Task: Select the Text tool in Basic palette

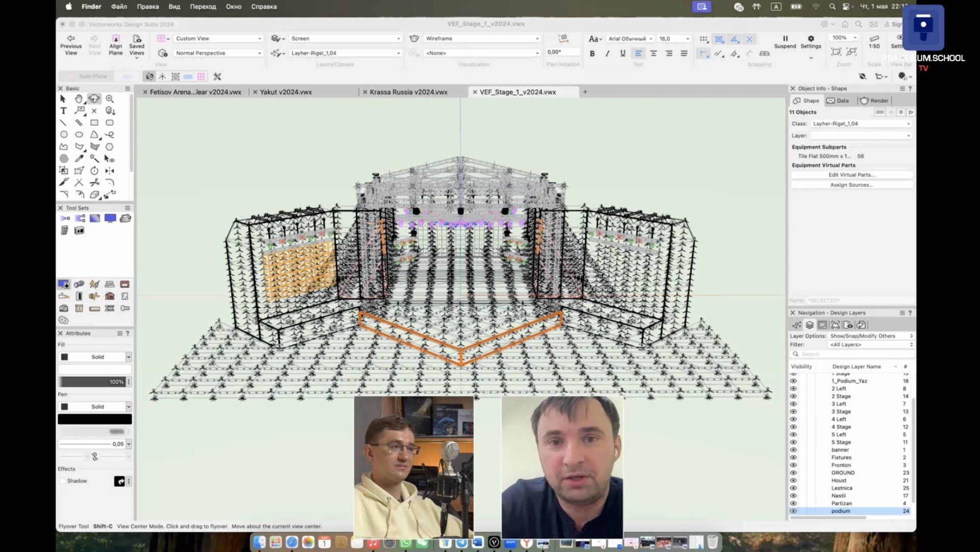Action: tap(63, 111)
